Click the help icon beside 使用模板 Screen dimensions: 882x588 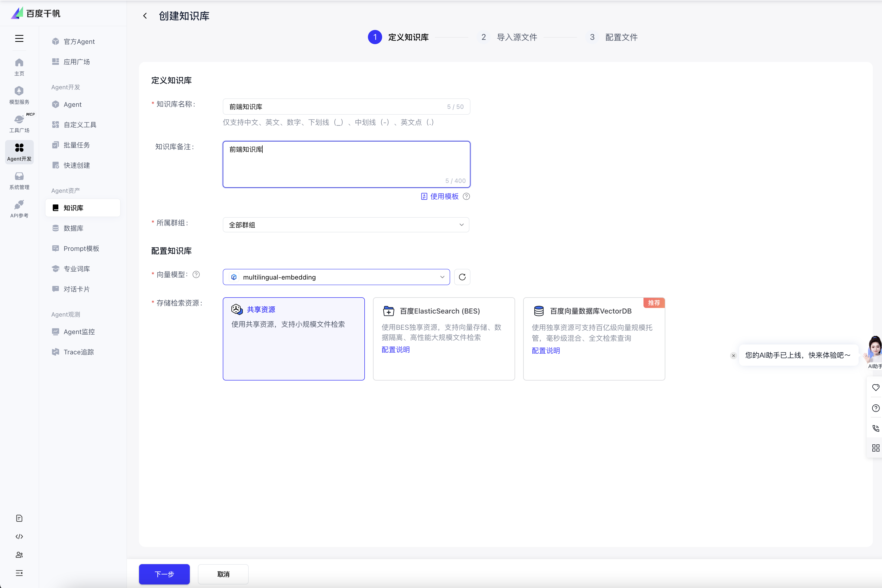[x=466, y=197]
